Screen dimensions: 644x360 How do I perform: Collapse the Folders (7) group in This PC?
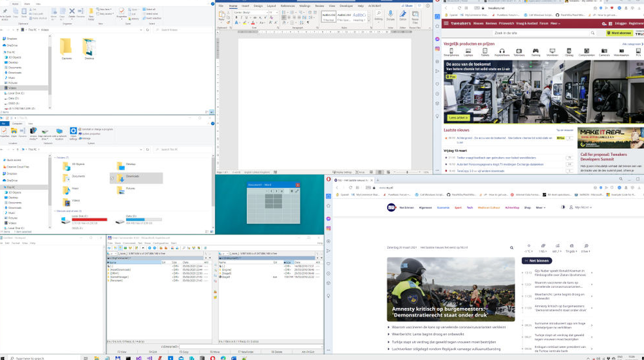point(55,158)
